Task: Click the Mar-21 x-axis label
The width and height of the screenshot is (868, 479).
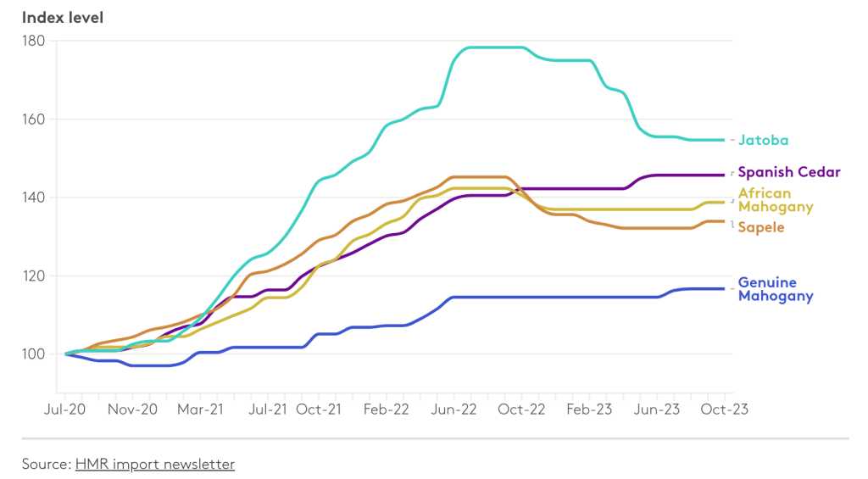Action: 200,409
